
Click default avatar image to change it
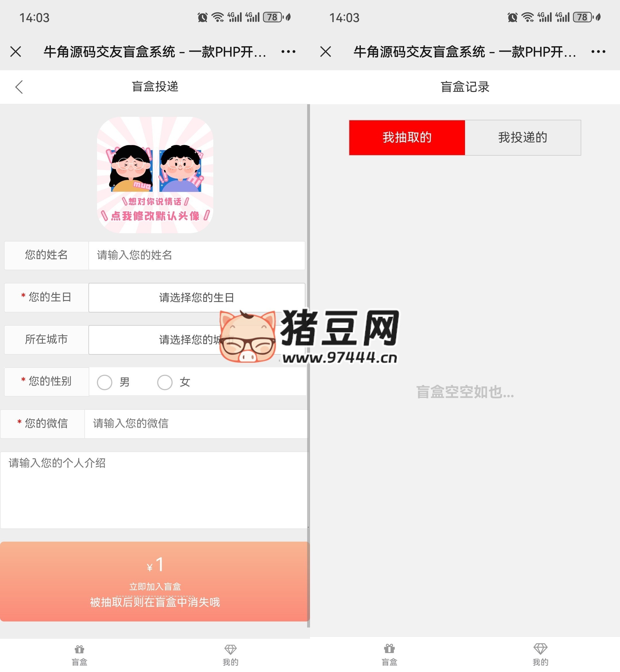tap(155, 175)
